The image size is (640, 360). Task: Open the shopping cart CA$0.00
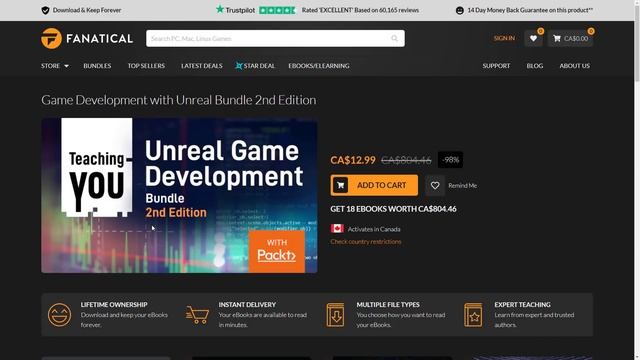pos(570,38)
